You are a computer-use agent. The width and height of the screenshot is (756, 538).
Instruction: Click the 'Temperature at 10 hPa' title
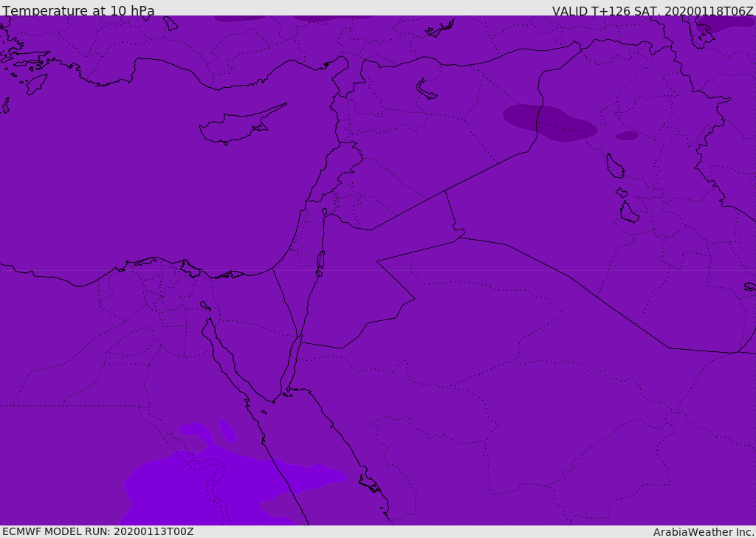coord(78,10)
